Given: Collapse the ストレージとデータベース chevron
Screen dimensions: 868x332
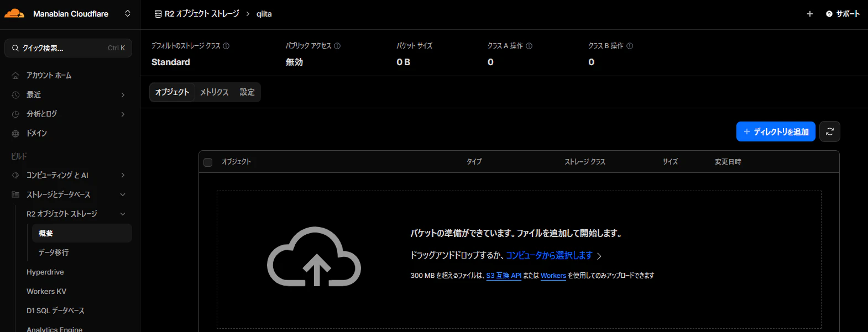Looking at the screenshot, I should [x=123, y=194].
